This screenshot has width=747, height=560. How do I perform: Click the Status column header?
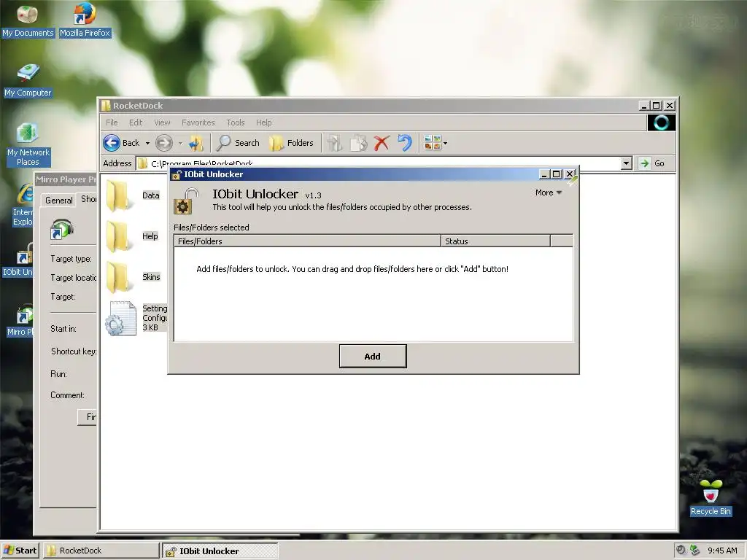[x=495, y=241]
